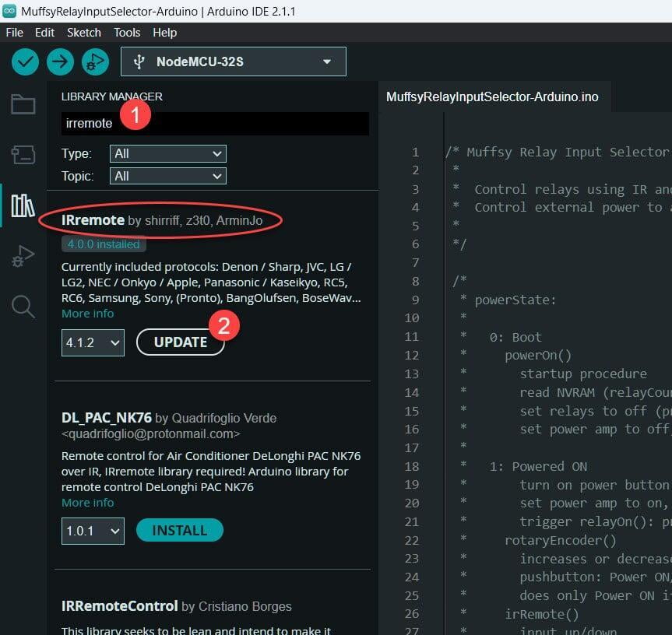Open the IRremote version 4.1.2 dropdown
This screenshot has width=672, height=635.
click(x=93, y=342)
